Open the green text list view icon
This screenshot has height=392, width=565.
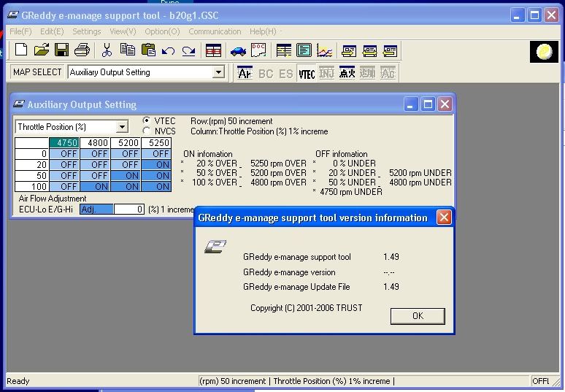[304, 50]
